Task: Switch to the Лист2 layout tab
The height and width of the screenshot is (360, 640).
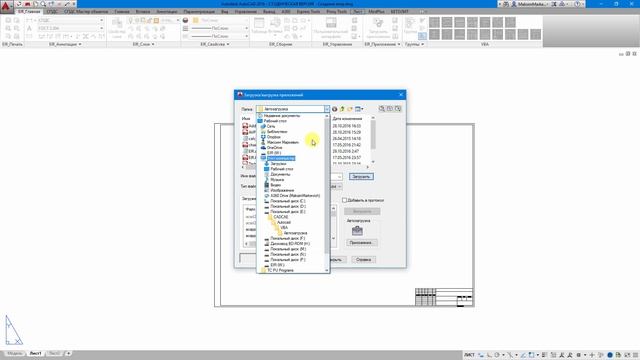Action: click(x=54, y=353)
